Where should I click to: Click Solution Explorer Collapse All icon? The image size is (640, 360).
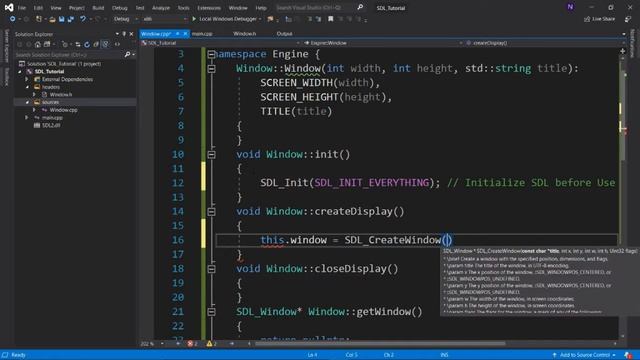(x=96, y=44)
